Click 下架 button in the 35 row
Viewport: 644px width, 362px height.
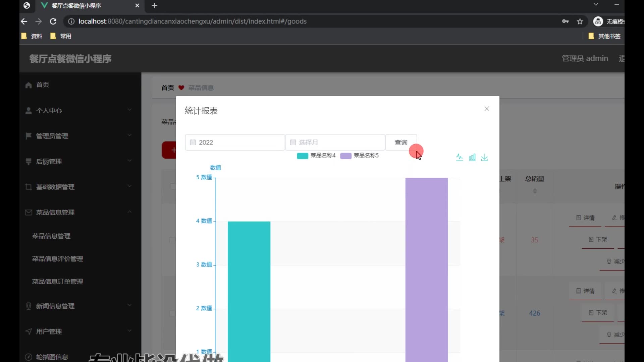(598, 239)
